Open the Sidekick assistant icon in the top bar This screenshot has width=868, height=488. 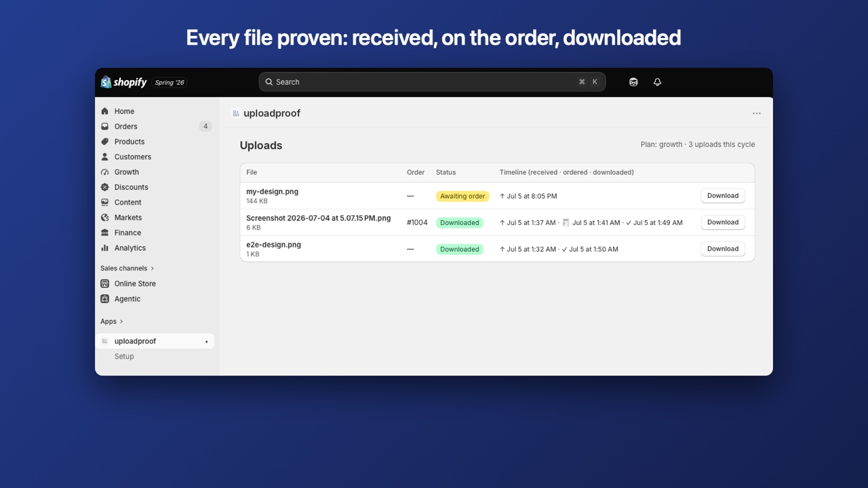[x=633, y=82]
